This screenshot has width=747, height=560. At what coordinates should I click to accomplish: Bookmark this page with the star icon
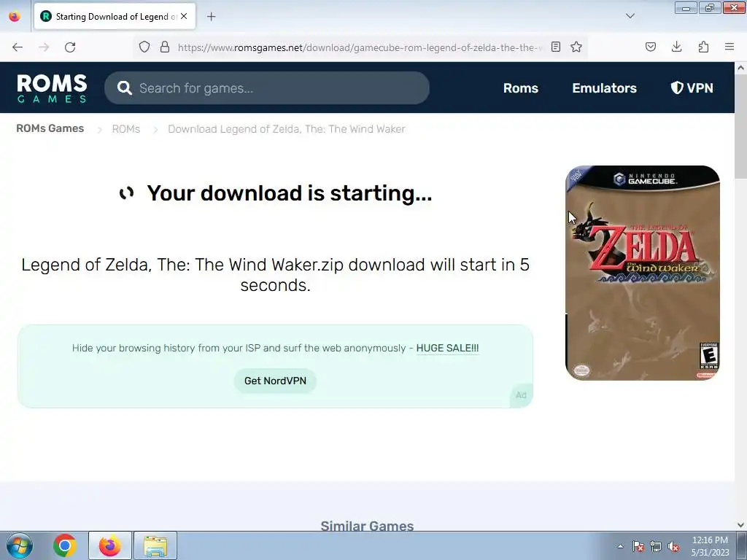tap(576, 47)
